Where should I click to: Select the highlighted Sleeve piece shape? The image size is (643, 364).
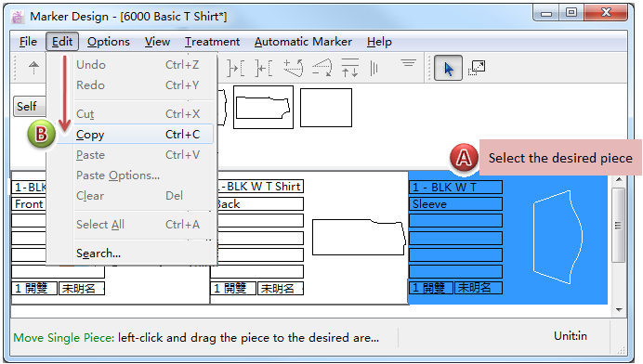(558, 237)
